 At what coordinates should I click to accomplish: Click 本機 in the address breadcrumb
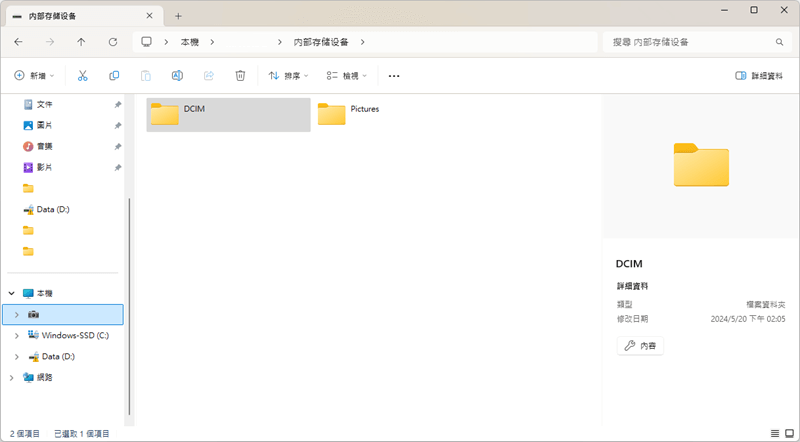[x=189, y=42]
